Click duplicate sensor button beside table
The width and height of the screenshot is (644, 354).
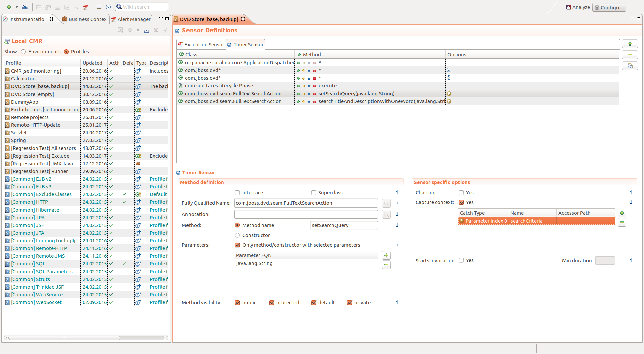(x=630, y=66)
